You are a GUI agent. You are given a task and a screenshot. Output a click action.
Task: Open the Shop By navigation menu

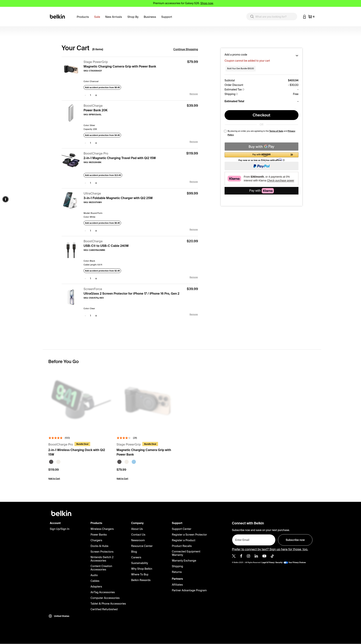point(133,17)
